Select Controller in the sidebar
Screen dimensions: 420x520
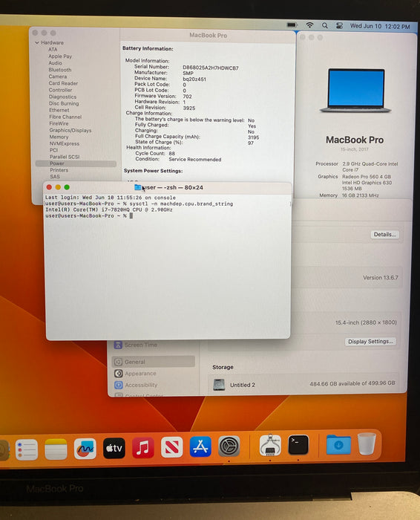(x=60, y=90)
